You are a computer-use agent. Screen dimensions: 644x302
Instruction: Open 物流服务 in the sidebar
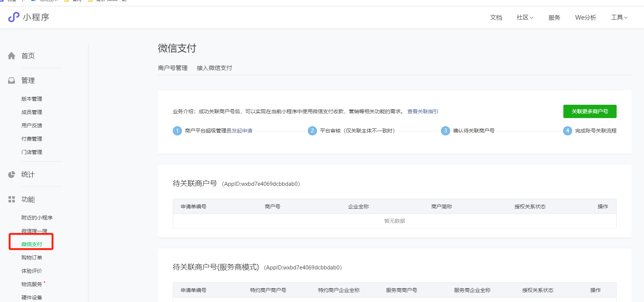click(32, 284)
